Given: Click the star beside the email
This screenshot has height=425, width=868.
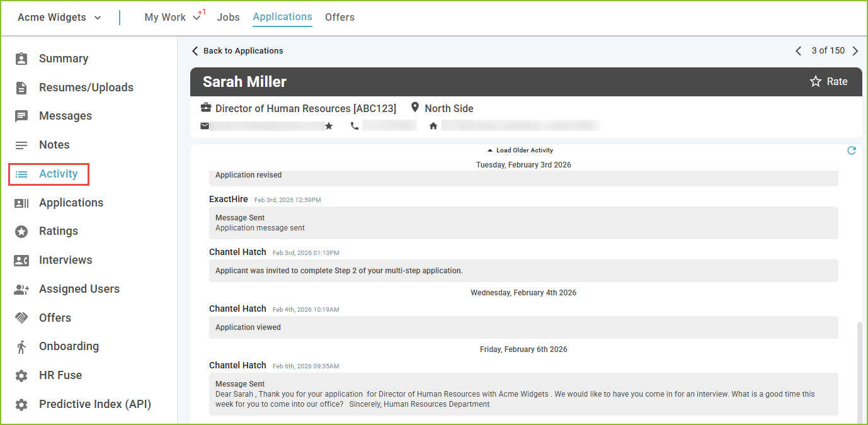Looking at the screenshot, I should pos(329,126).
